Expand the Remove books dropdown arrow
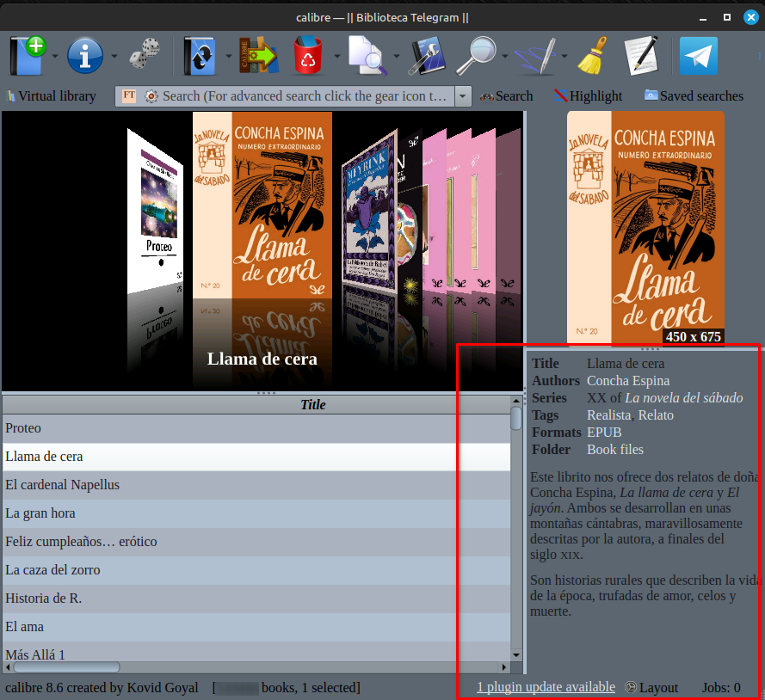The image size is (765, 700). pyautogui.click(x=336, y=56)
